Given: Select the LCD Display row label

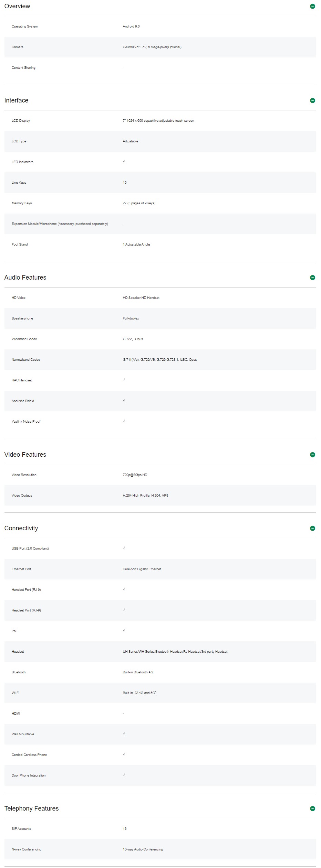Looking at the screenshot, I should coord(21,121).
